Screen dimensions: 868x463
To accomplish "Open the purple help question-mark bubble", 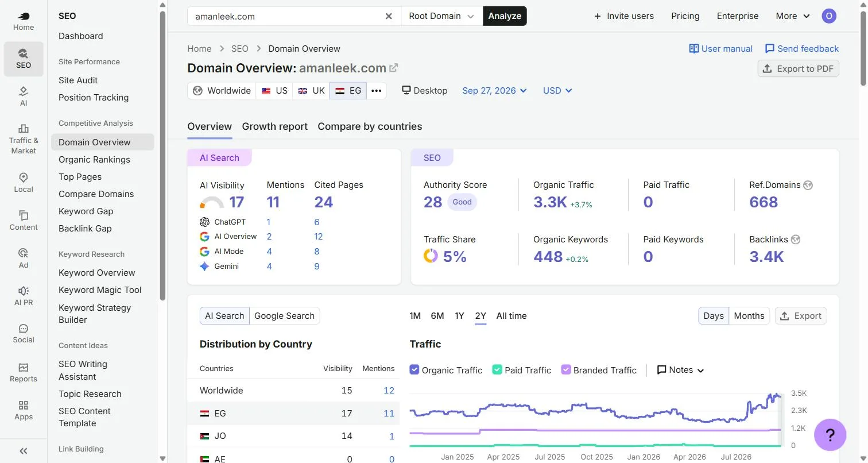I will pos(830,435).
